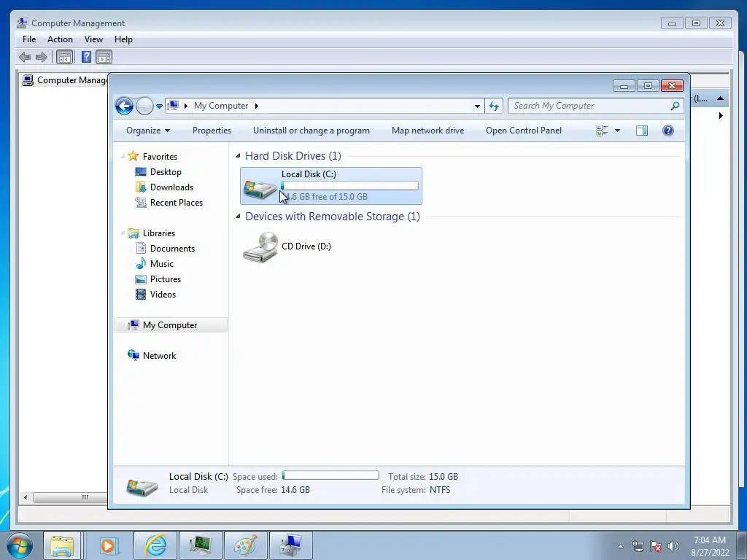The image size is (747, 560).
Task: Click Properties in the Explorer toolbar
Action: click(x=212, y=131)
